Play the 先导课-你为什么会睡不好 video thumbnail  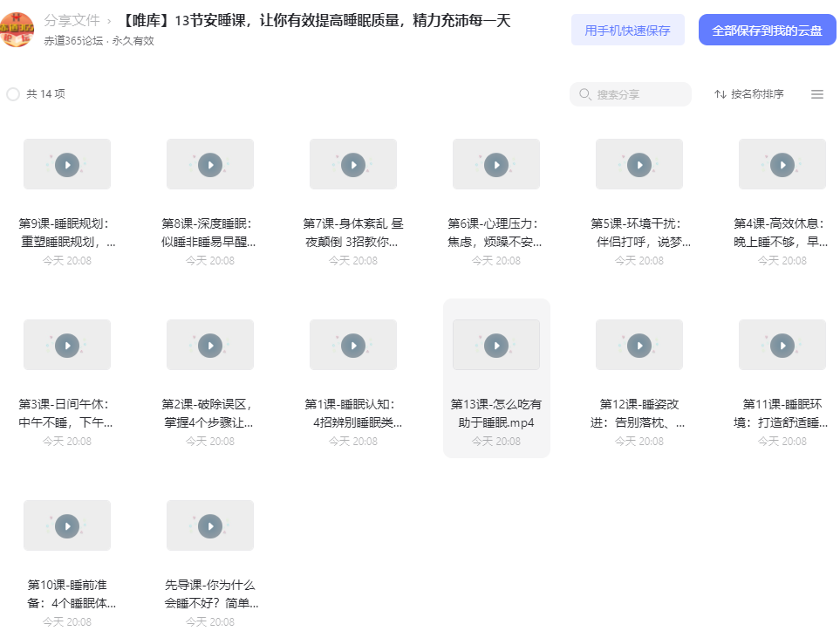pos(210,525)
